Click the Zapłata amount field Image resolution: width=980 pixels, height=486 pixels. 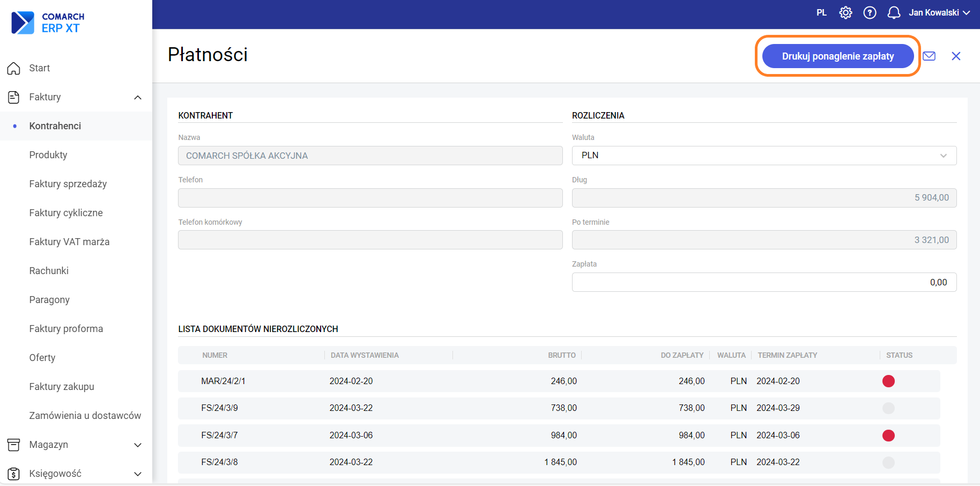763,282
